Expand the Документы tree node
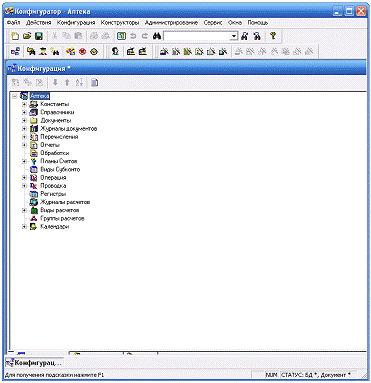 tap(24, 120)
